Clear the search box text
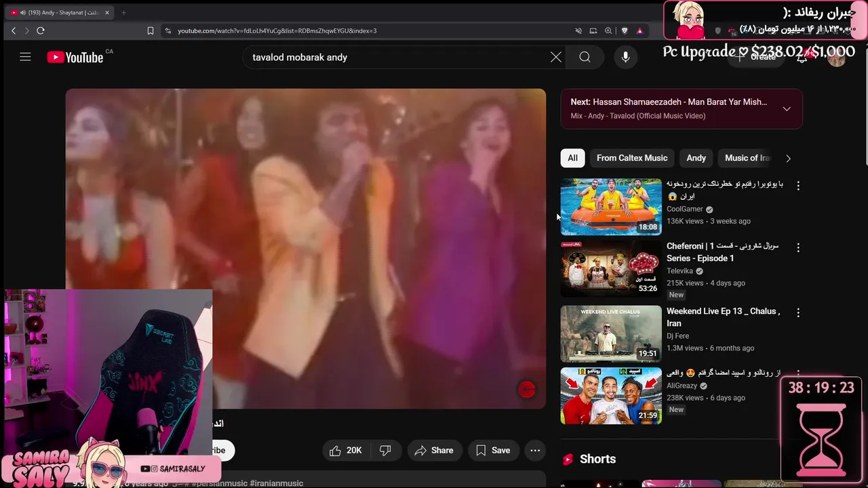The image size is (868, 488). coord(556,57)
